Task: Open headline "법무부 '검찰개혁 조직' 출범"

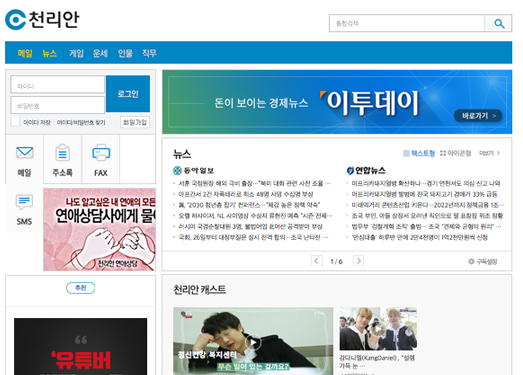Action: [426, 227]
